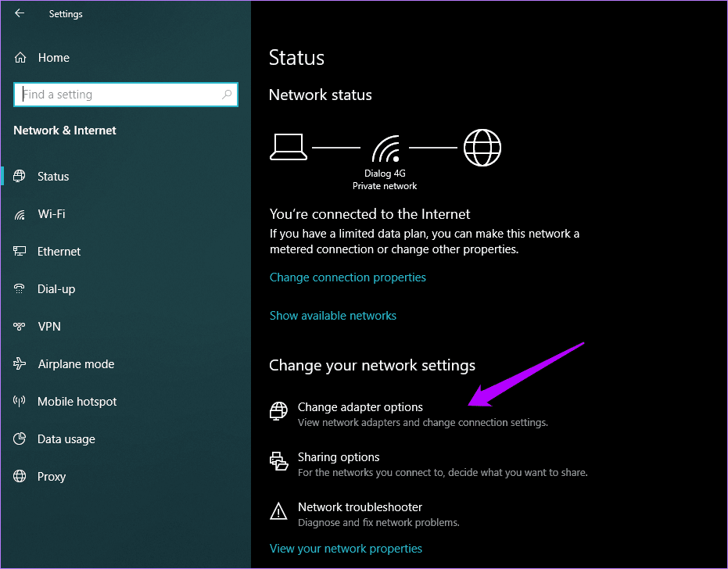728x569 pixels.
Task: Focus the Find a setting search box
Action: pos(126,95)
